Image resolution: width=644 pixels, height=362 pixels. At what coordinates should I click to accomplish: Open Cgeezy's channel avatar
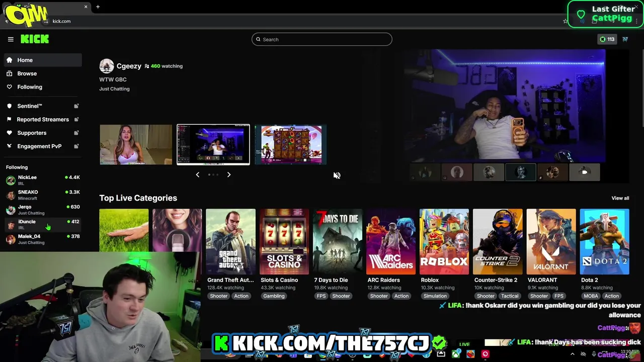[107, 66]
